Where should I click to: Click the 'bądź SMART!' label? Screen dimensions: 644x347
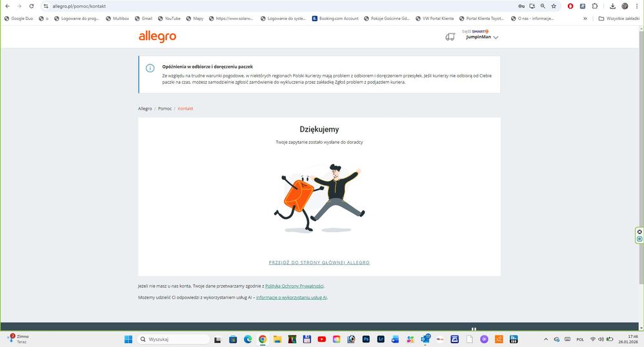pyautogui.click(x=475, y=31)
